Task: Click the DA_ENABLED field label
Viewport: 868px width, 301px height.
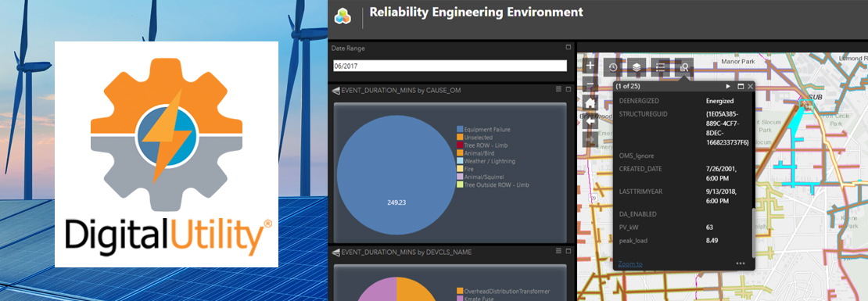Action: pyautogui.click(x=638, y=213)
